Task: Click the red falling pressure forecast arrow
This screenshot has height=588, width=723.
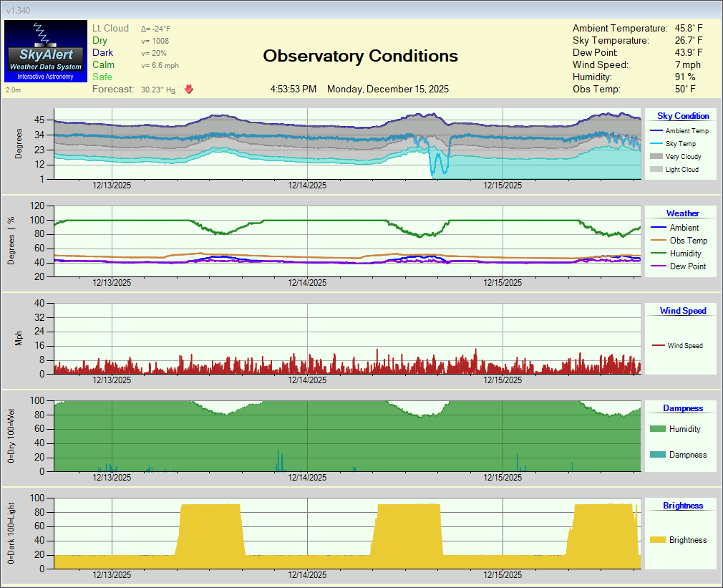Action: tap(189, 90)
